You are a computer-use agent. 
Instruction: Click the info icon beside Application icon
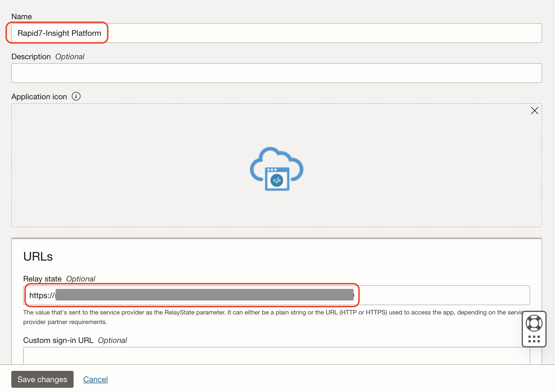click(x=76, y=96)
